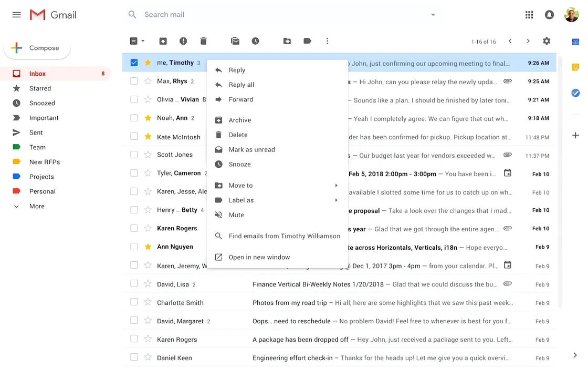Select Open in new window menu entry
Screen dimensions: 588x368
[259, 257]
